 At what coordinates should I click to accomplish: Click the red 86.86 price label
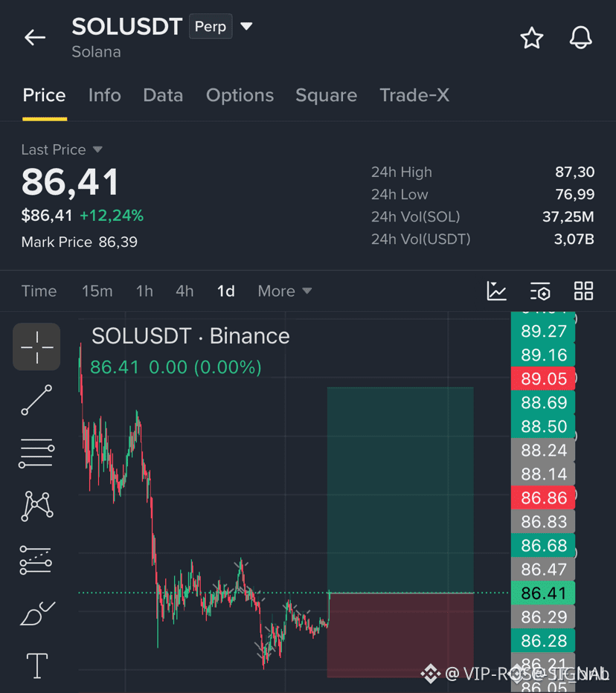pyautogui.click(x=544, y=498)
